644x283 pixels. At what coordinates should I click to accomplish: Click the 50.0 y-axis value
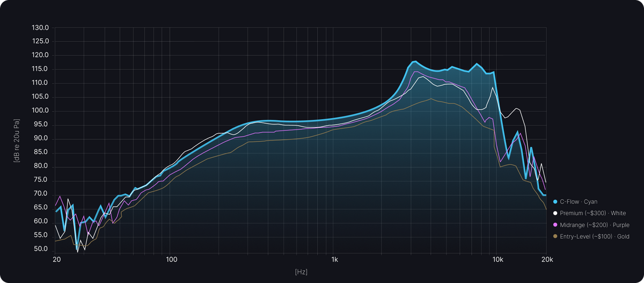tap(42, 250)
